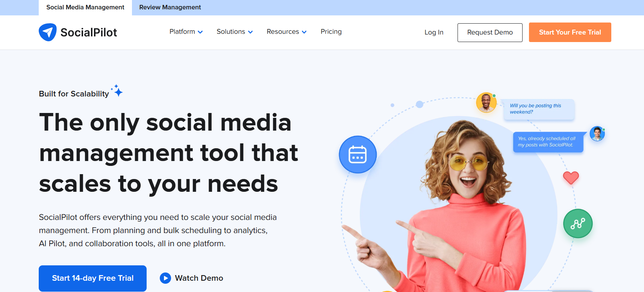Click the Log In link

434,32
